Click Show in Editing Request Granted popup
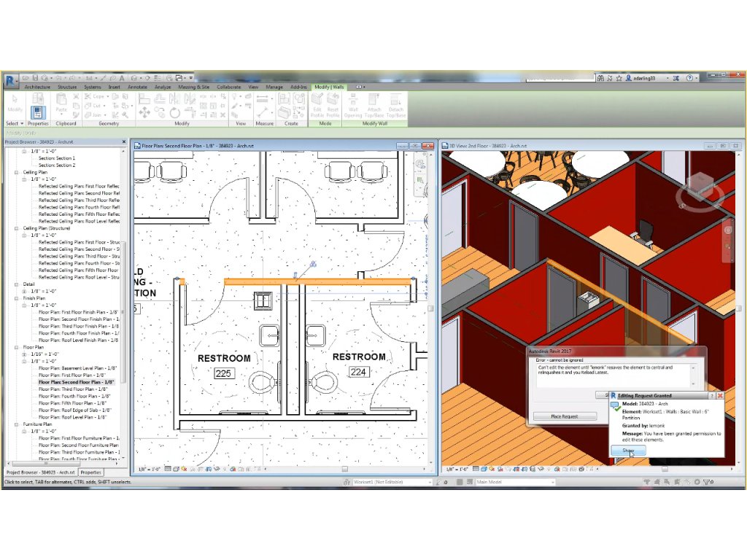Viewport: 747px width, 560px height. coord(628,451)
